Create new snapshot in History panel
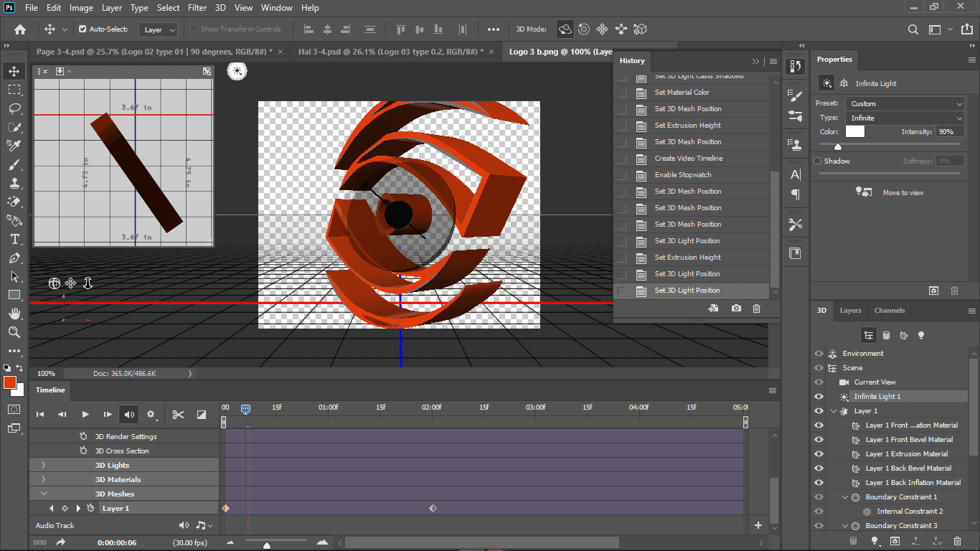 pyautogui.click(x=736, y=309)
